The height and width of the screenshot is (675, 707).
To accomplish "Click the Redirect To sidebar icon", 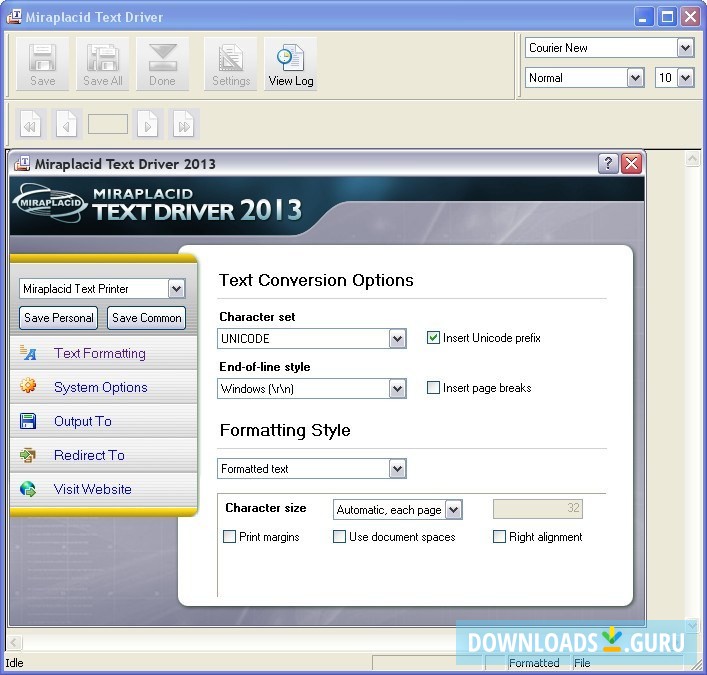I will coord(28,455).
